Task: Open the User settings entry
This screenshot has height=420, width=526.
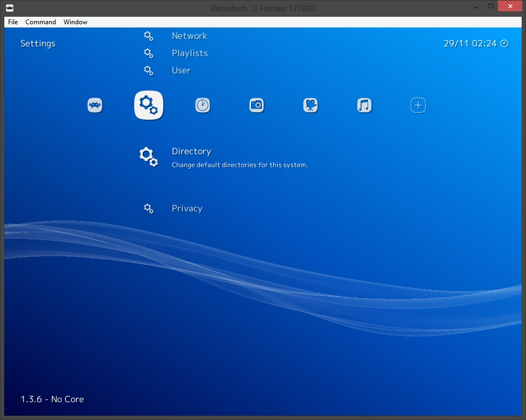Action: click(181, 71)
